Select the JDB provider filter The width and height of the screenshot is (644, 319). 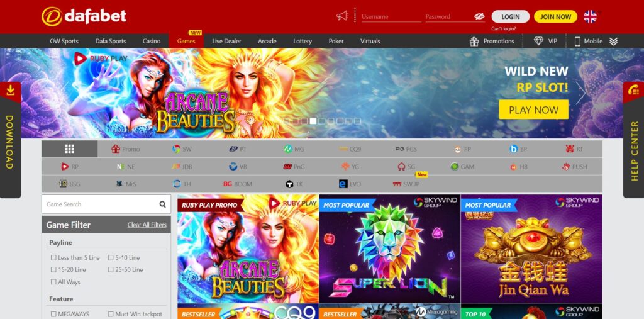pyautogui.click(x=182, y=167)
